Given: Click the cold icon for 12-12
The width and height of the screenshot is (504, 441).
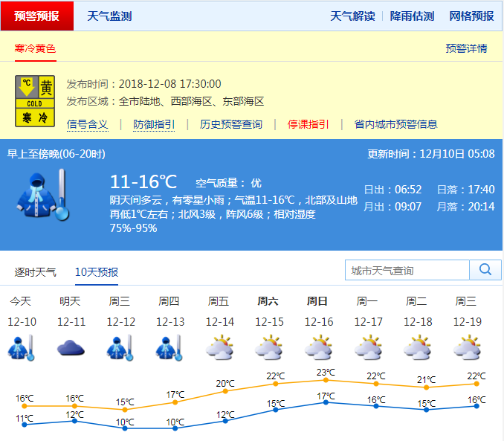Looking at the screenshot, I should pos(120,347).
